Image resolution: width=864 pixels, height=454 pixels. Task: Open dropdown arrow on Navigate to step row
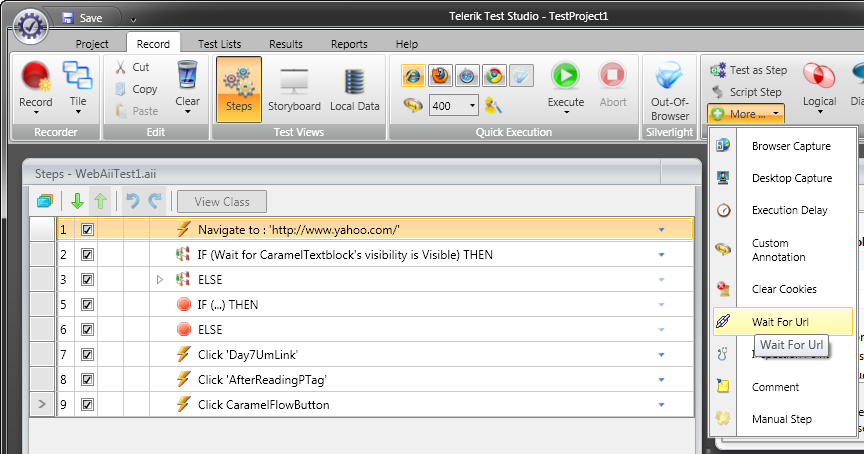(x=661, y=230)
